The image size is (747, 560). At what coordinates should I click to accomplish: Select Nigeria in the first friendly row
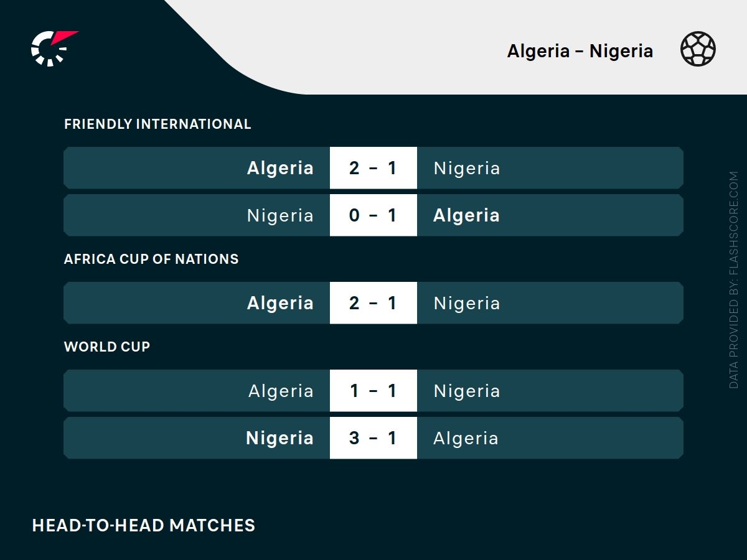(x=467, y=168)
